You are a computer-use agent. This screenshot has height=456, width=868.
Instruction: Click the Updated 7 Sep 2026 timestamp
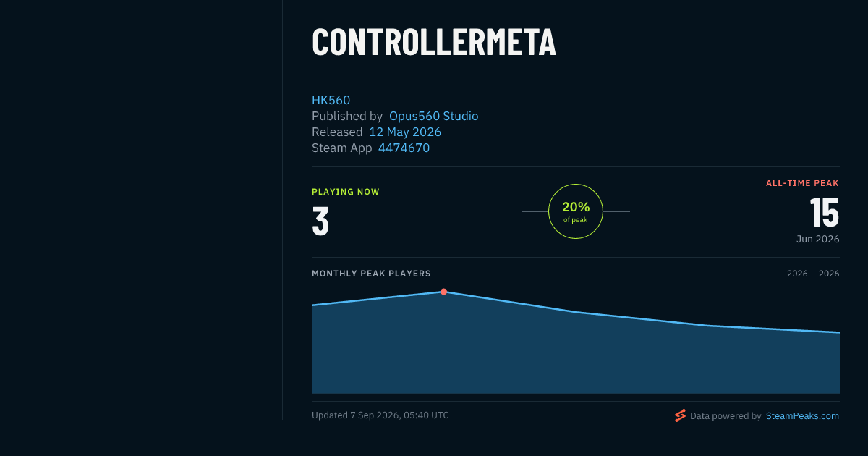pos(380,415)
